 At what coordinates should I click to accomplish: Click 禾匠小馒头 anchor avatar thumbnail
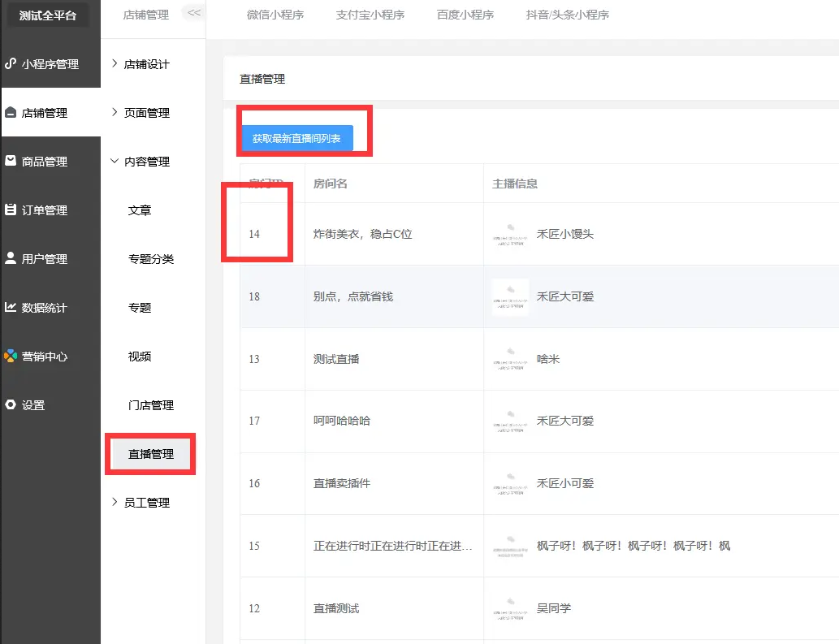pos(510,234)
